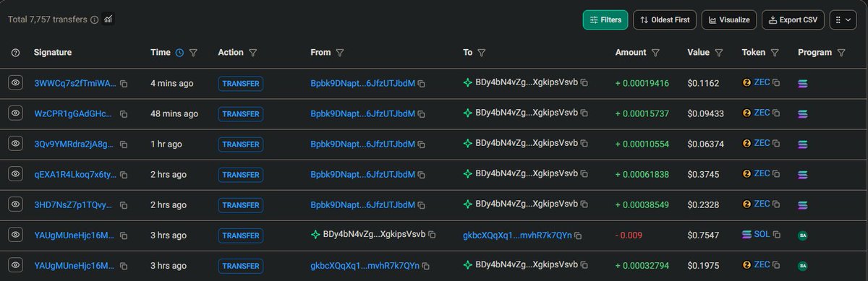This screenshot has height=281, width=868.
Task: Open signature WzCPR1gGAdGHc transaction
Action: click(x=74, y=114)
